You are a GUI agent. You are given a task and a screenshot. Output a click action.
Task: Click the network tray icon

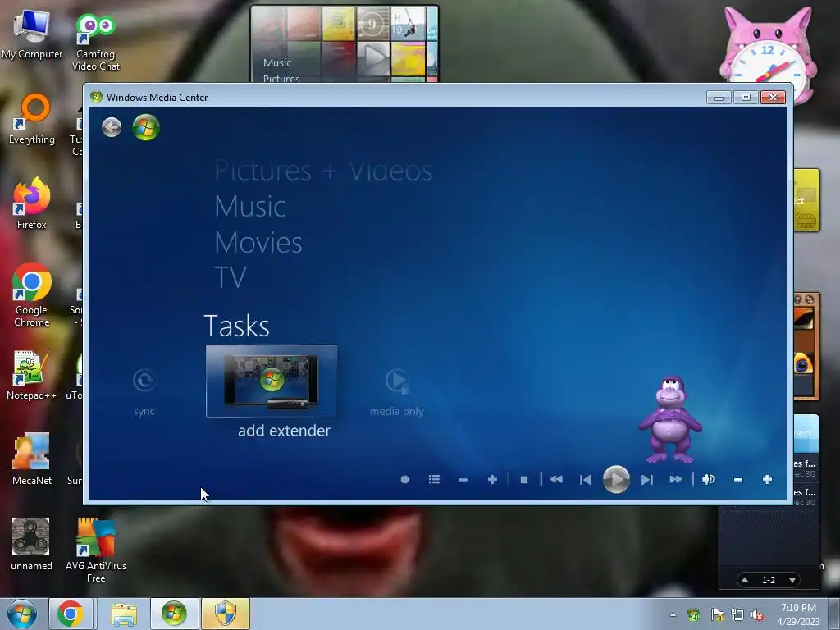[x=737, y=615]
